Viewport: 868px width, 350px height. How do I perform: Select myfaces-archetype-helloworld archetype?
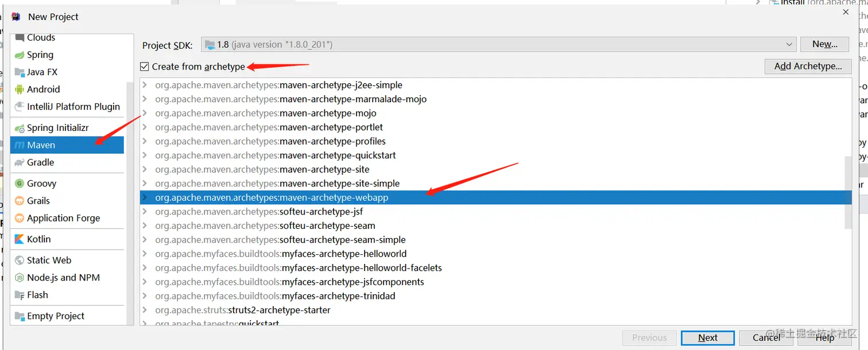(496, 254)
